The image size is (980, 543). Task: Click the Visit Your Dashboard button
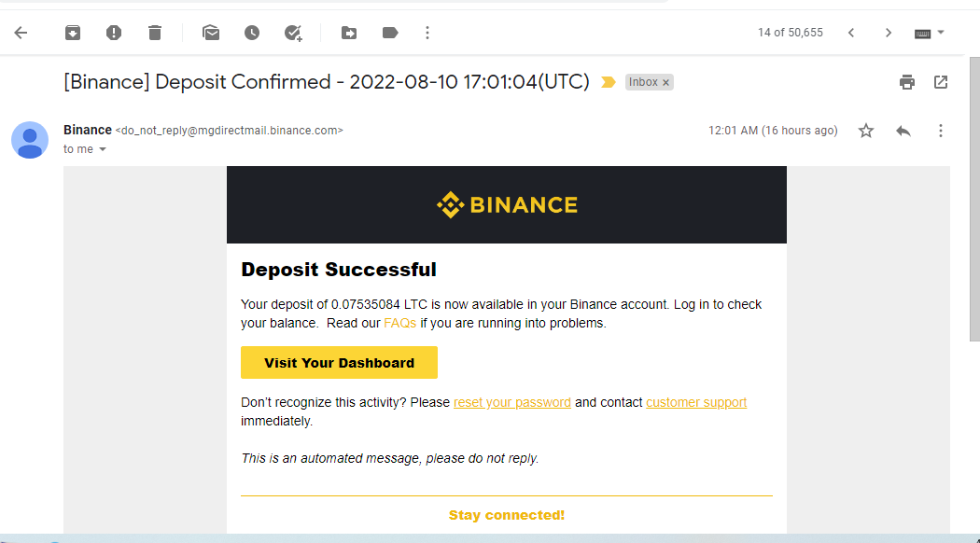[x=339, y=363]
